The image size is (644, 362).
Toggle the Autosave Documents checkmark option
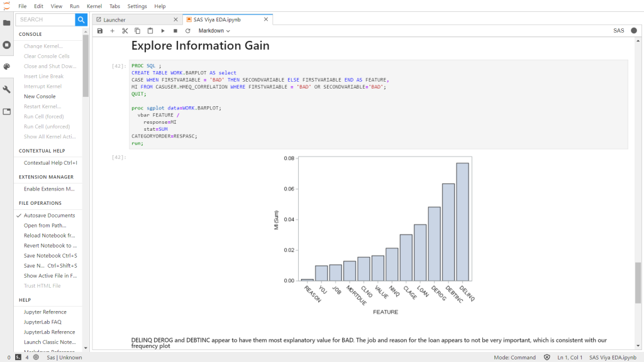pyautogui.click(x=49, y=216)
